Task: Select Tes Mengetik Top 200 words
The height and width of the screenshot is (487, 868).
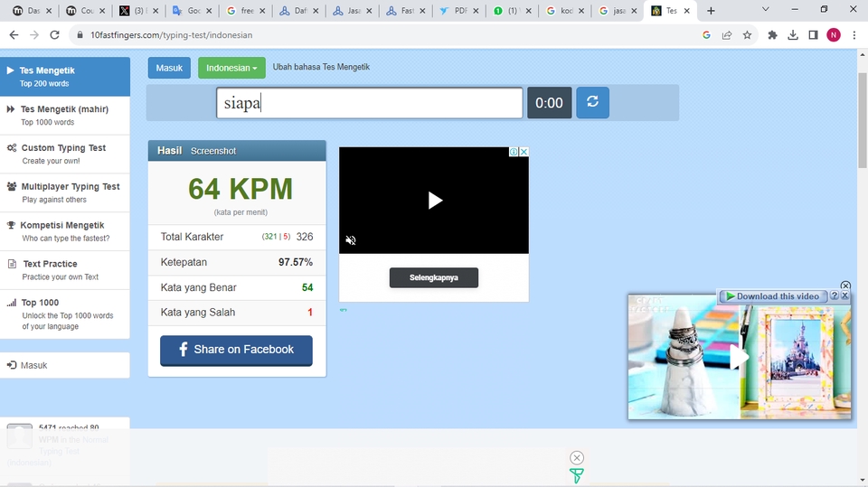Action: point(65,77)
